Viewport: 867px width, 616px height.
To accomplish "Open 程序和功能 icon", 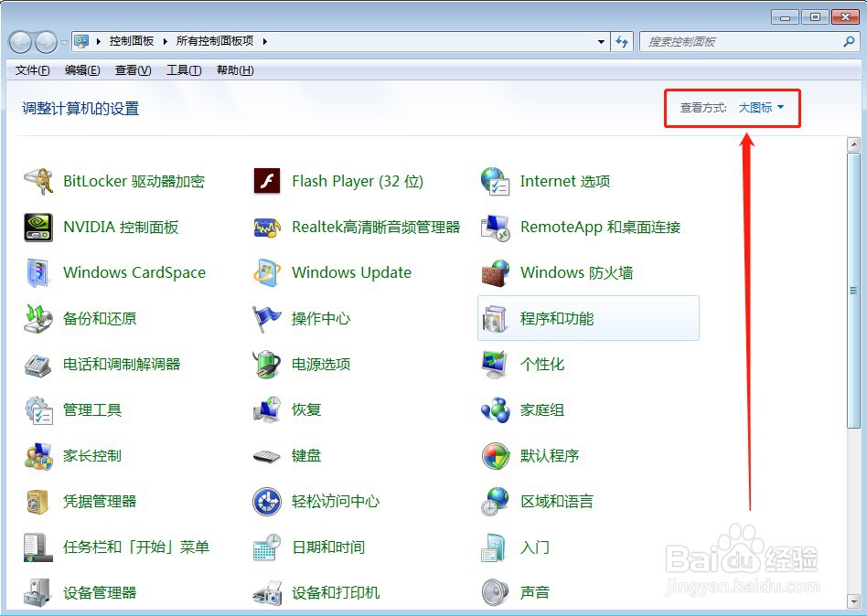I will pos(495,319).
